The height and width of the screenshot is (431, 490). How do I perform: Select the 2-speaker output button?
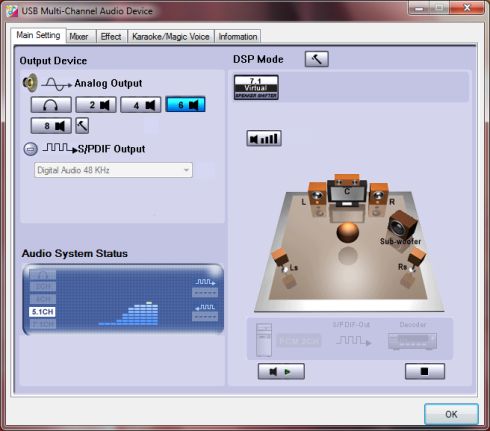tap(96, 105)
